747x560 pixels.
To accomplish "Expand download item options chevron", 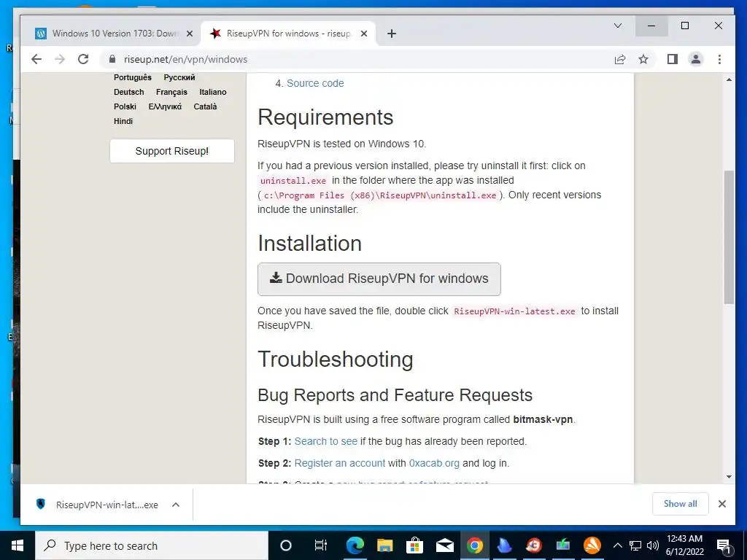I will [x=176, y=505].
